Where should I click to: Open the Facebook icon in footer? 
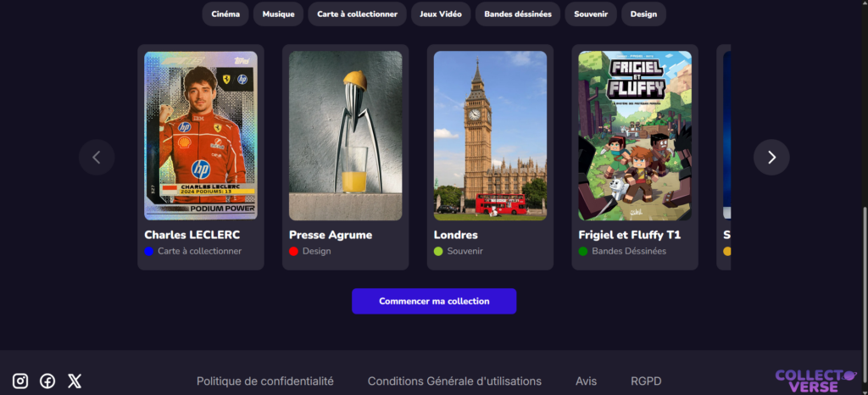[x=47, y=381]
